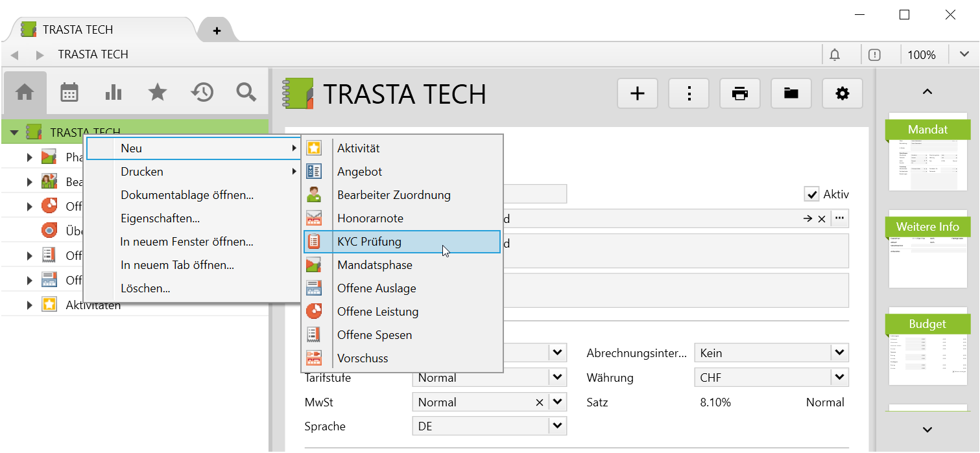Open the settings gear icon
This screenshot has height=453, width=980.
[x=843, y=94]
